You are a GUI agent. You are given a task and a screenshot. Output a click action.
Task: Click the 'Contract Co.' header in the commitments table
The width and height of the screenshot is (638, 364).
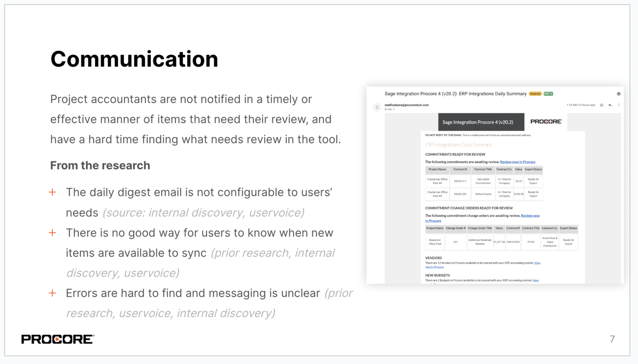[x=504, y=170]
